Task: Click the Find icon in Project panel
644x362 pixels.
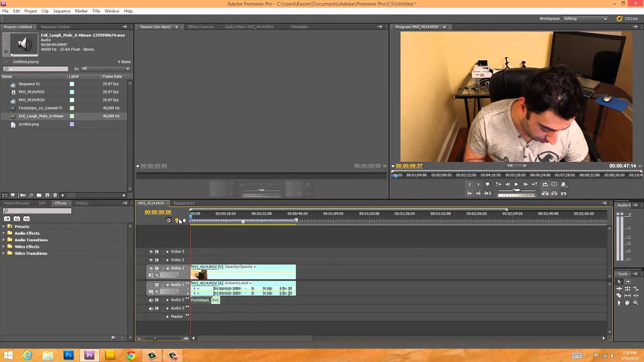Action: pyautogui.click(x=31, y=195)
